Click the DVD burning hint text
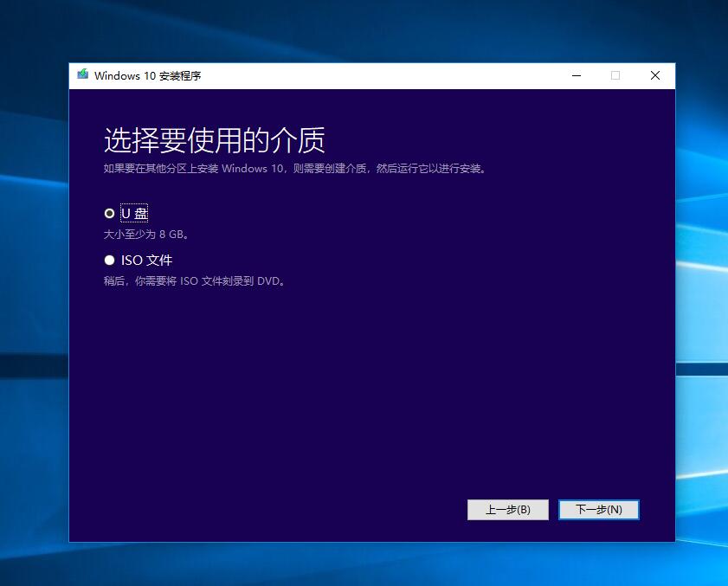This screenshot has height=586, width=728. click(x=195, y=280)
